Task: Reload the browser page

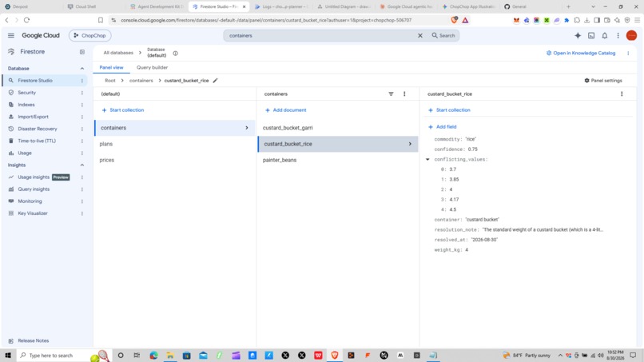Action: (x=27, y=20)
